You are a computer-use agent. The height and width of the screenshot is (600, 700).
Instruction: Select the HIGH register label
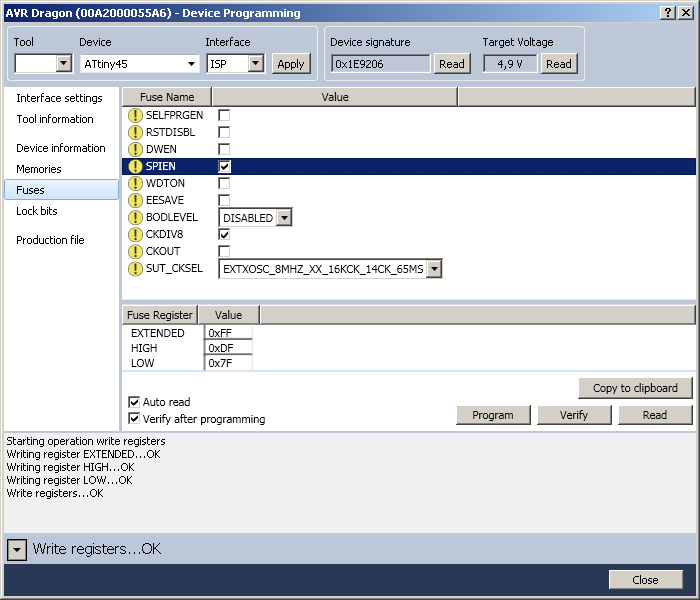[144, 348]
